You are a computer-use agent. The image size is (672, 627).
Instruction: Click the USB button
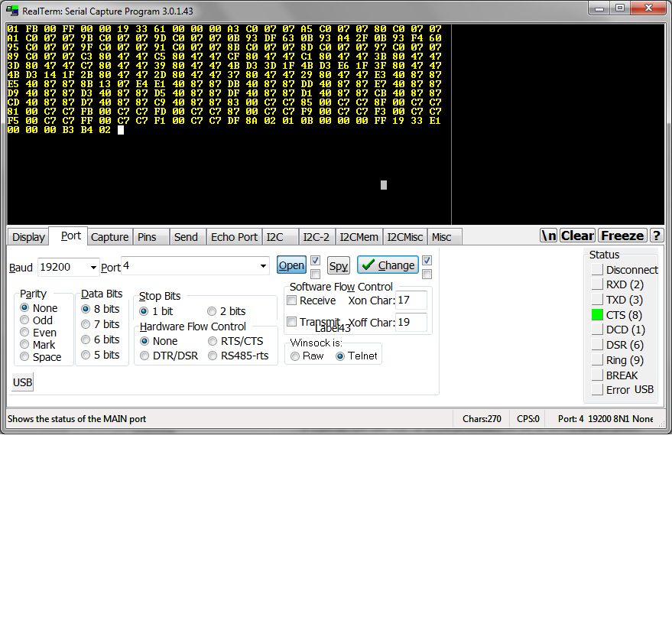click(x=22, y=382)
